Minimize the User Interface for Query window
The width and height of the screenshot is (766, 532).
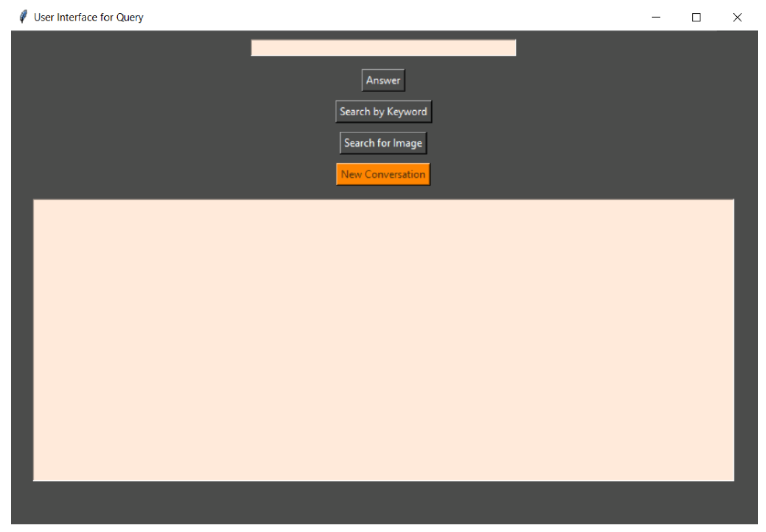pos(656,17)
